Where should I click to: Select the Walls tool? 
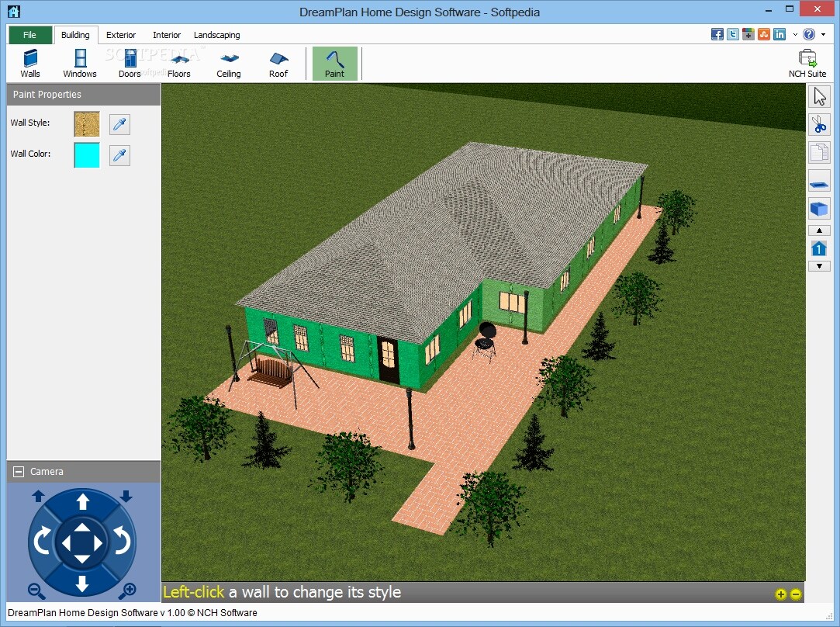(29, 62)
